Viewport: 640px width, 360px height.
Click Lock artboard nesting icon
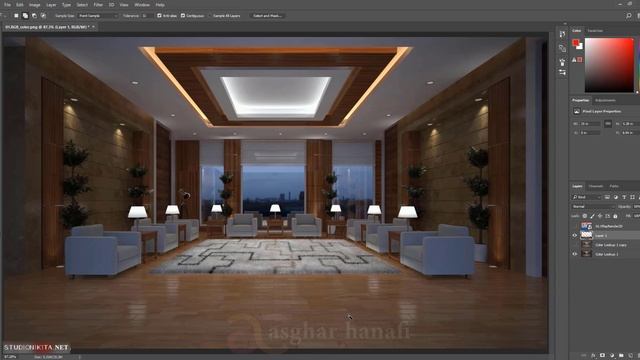(607, 216)
